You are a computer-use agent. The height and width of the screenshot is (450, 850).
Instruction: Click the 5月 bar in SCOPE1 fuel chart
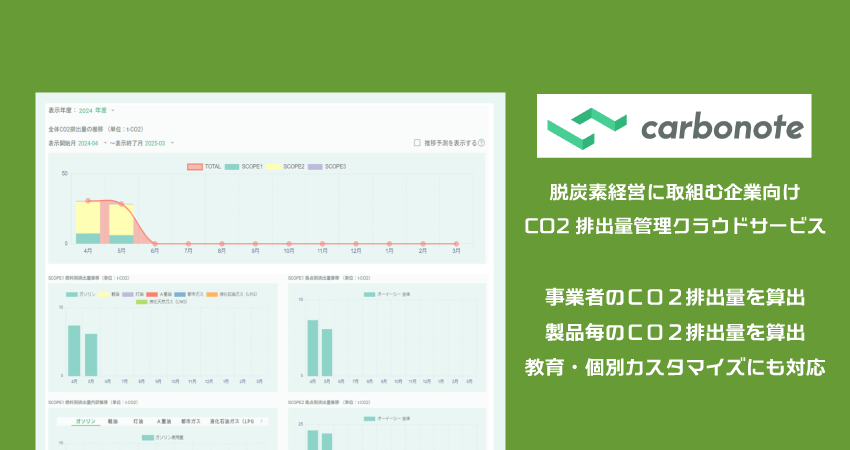coord(91,355)
